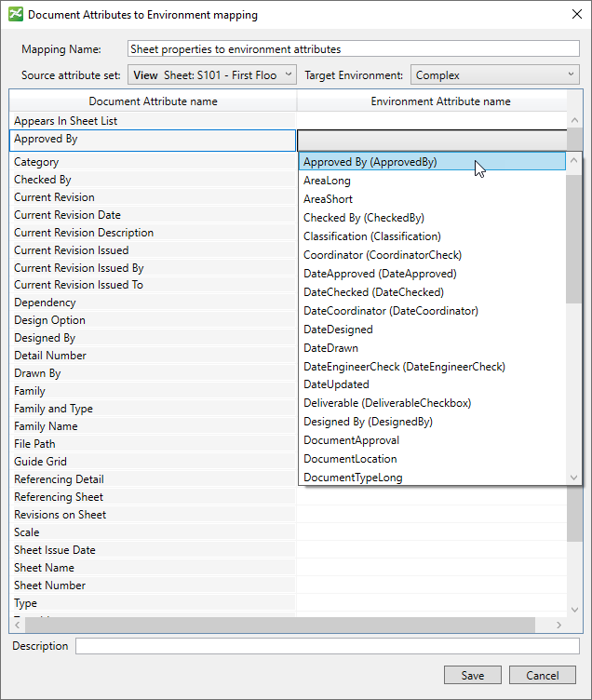Select DocumentLocation entry
The height and width of the screenshot is (700, 592).
432,459
